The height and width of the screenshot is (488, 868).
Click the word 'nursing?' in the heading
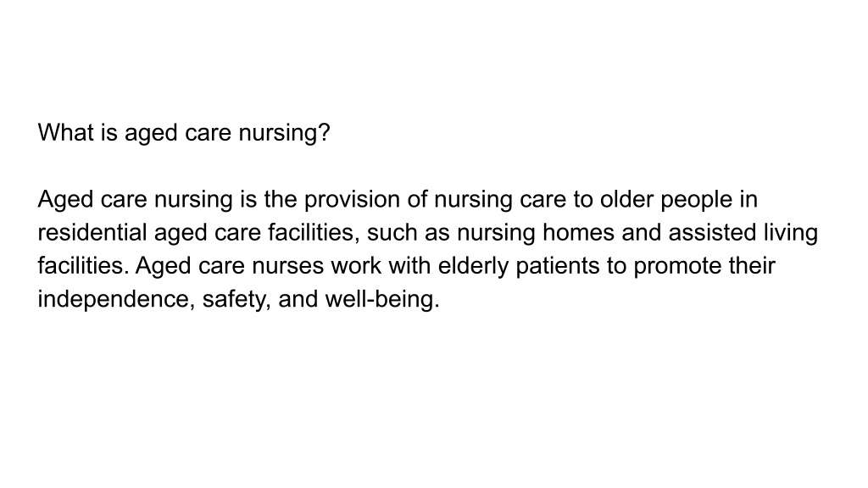(285, 134)
